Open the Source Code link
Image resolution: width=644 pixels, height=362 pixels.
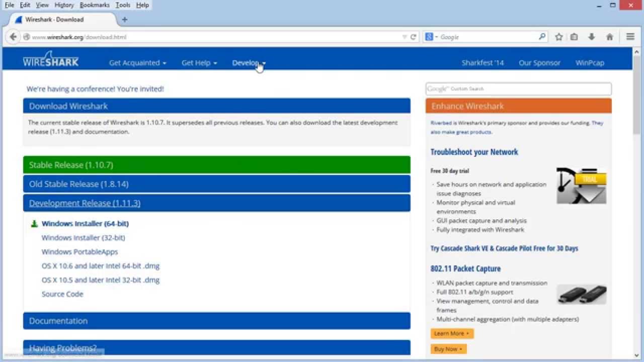pos(62,294)
